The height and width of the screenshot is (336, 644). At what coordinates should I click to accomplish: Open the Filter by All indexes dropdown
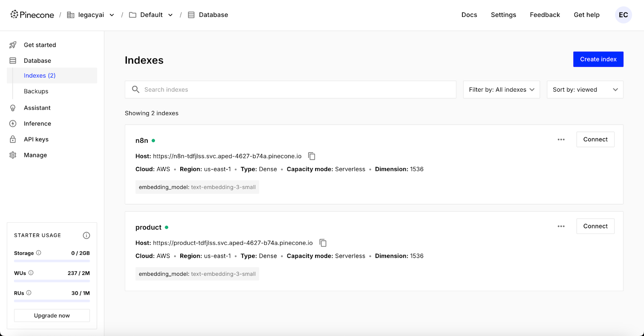click(x=502, y=90)
